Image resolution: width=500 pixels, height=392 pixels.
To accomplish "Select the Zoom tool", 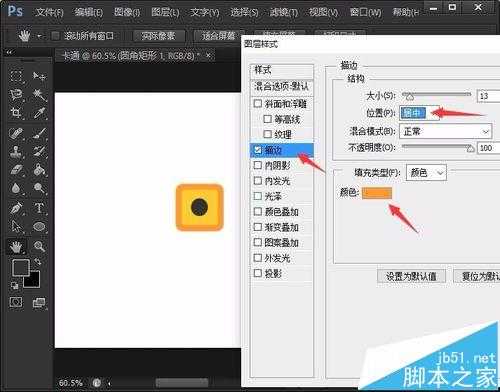I will point(39,247).
